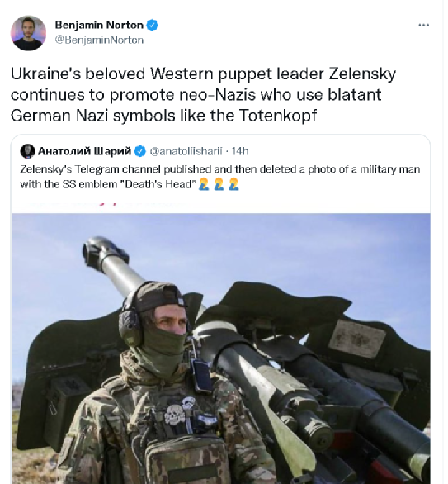Viewport: 448px width, 484px height.
Task: Open the 14h timestamp of quoted tweet
Action: pos(240,151)
